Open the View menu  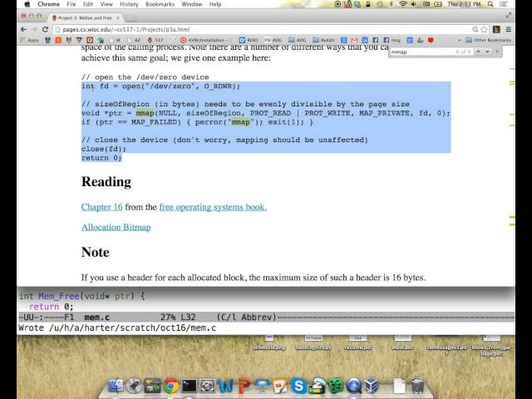coord(106,4)
